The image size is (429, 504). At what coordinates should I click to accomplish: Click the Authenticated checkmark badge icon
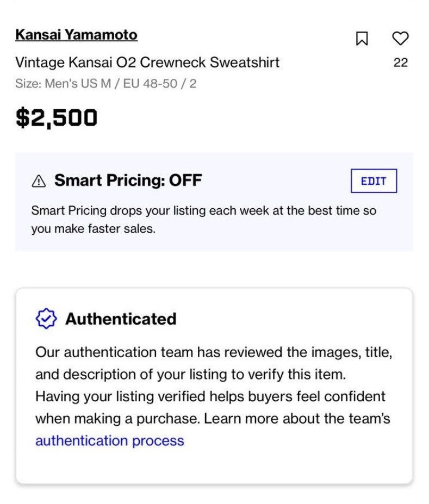pos(46,319)
